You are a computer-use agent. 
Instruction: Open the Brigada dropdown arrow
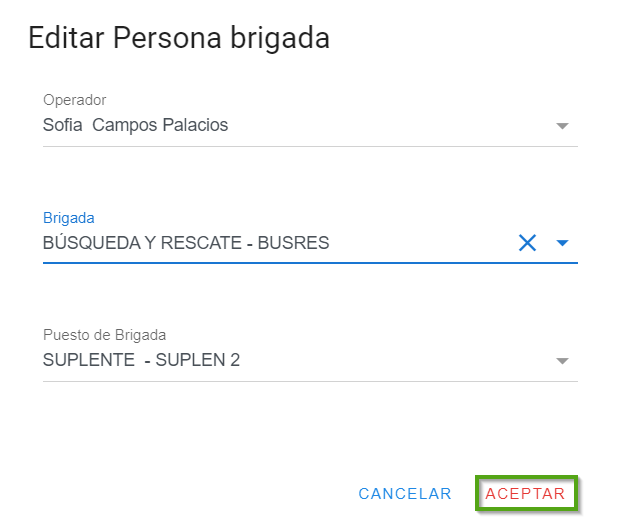[562, 243]
